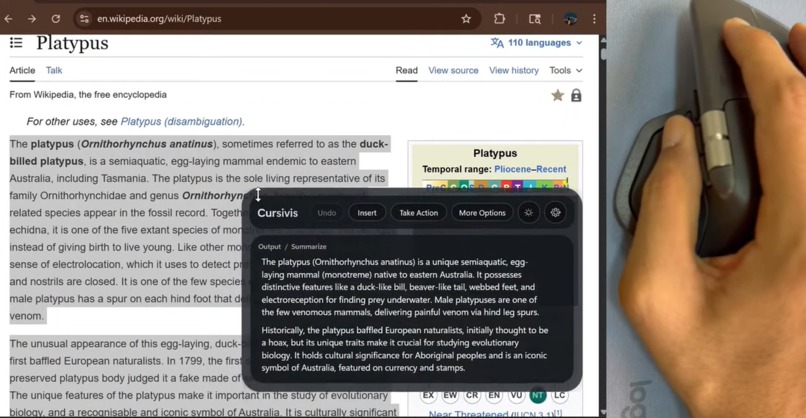Click the EW conservation status badge
The image size is (806, 418).
pos(450,395)
